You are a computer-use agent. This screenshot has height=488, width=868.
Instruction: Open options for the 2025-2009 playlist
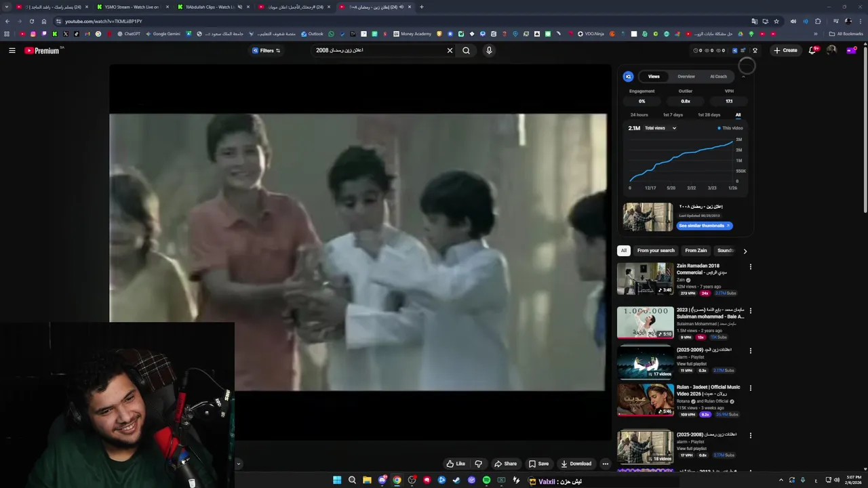[x=750, y=351]
